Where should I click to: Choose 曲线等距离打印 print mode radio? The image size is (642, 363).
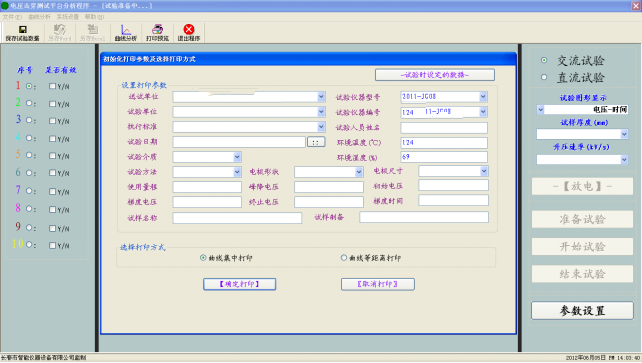click(x=344, y=258)
